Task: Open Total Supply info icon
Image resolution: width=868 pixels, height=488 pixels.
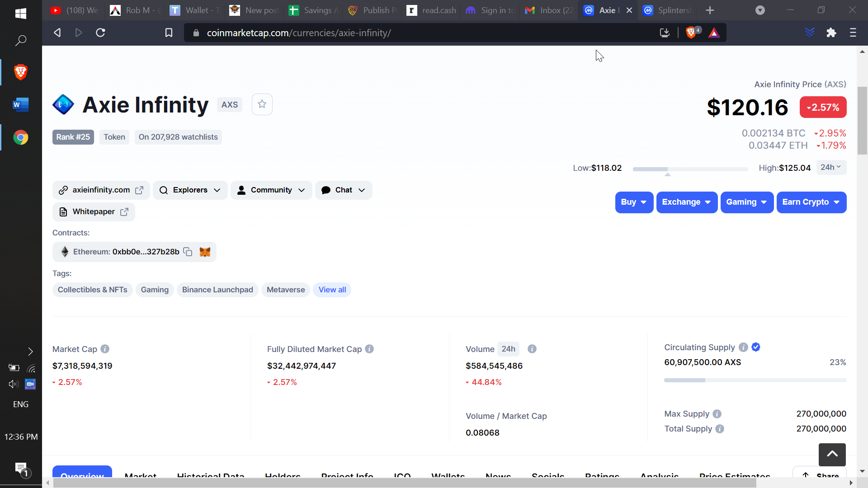Action: pos(720,429)
